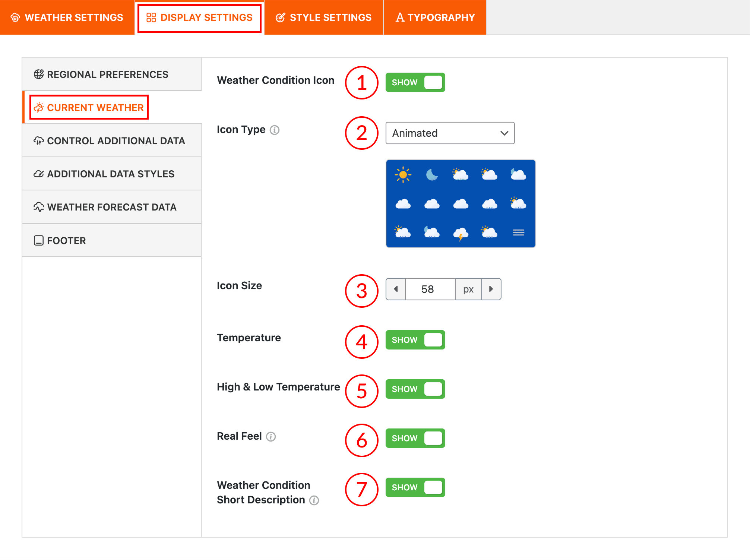Open Regional Preferences section

point(108,75)
